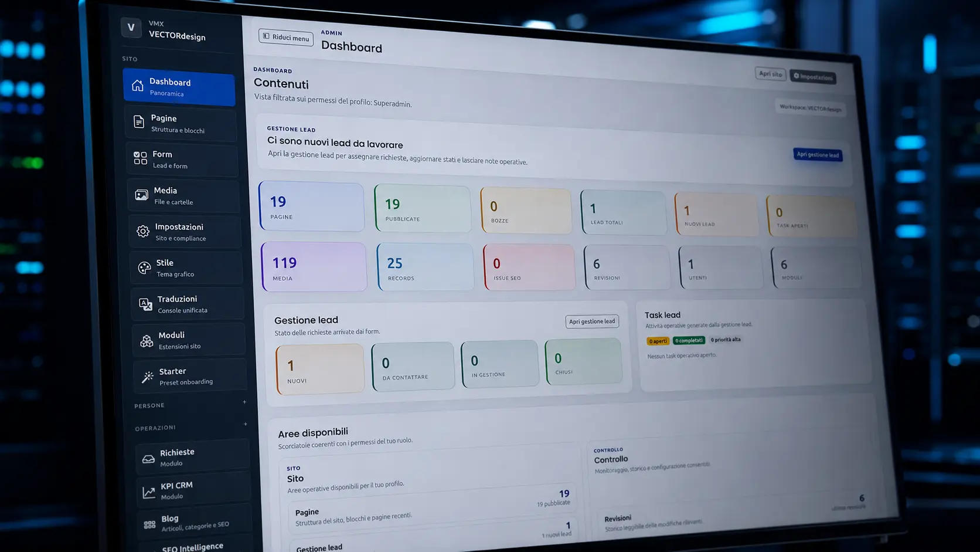
Task: Select the 0 In gestione status card
Action: pyautogui.click(x=499, y=364)
